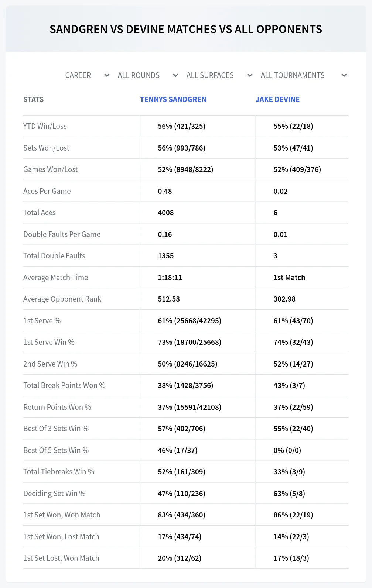
Task: Open the TENNYS SANDGREN player link
Action: pos(173,99)
